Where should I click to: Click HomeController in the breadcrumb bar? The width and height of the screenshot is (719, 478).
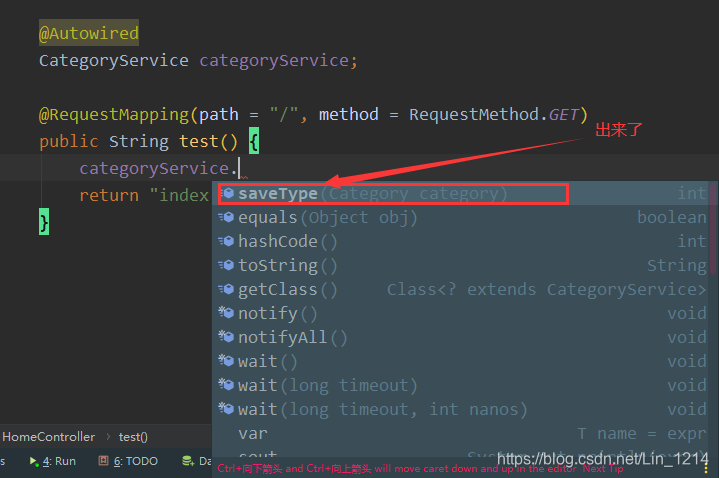point(49,437)
